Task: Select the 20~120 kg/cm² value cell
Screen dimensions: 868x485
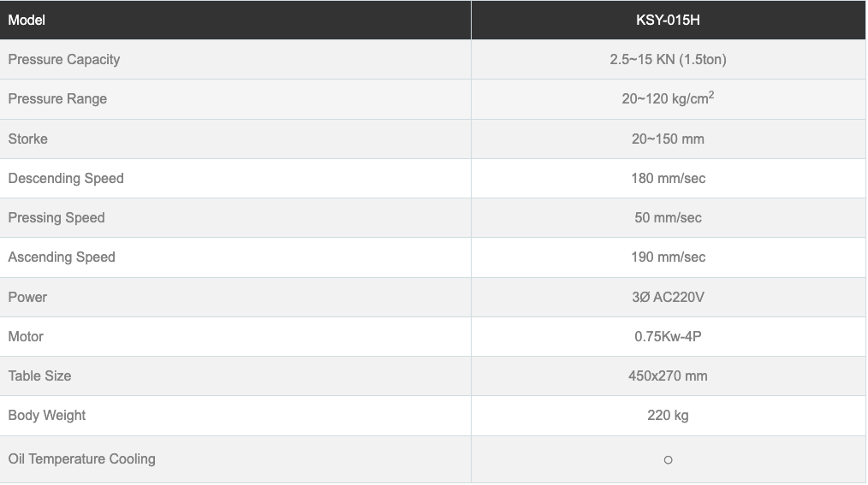Action: coord(668,98)
